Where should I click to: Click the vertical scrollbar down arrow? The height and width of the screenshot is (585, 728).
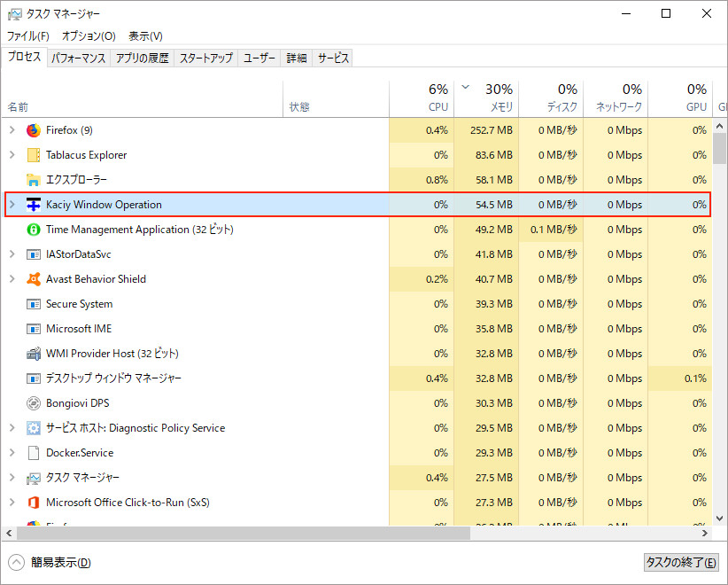point(720,519)
